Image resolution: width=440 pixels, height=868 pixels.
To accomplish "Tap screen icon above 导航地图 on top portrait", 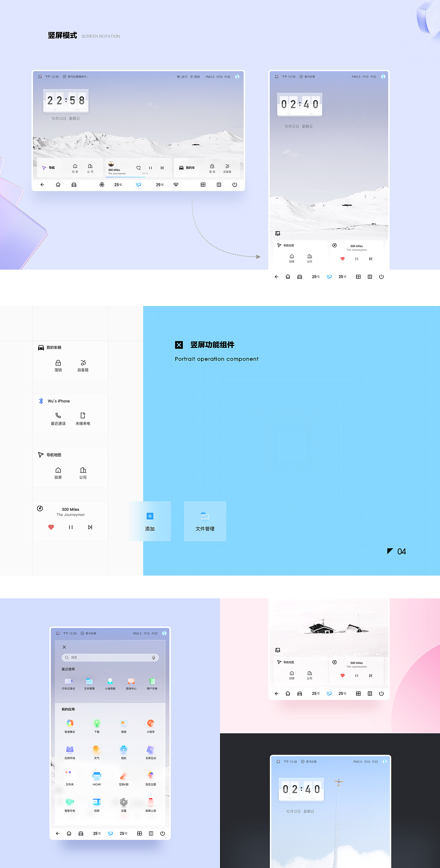I will (278, 234).
